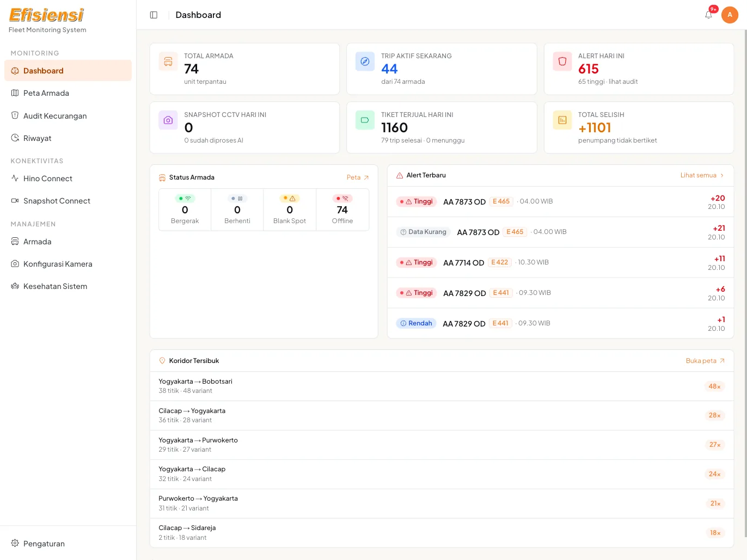Open Hino Connect
The image size is (747, 560).
pos(68,179)
